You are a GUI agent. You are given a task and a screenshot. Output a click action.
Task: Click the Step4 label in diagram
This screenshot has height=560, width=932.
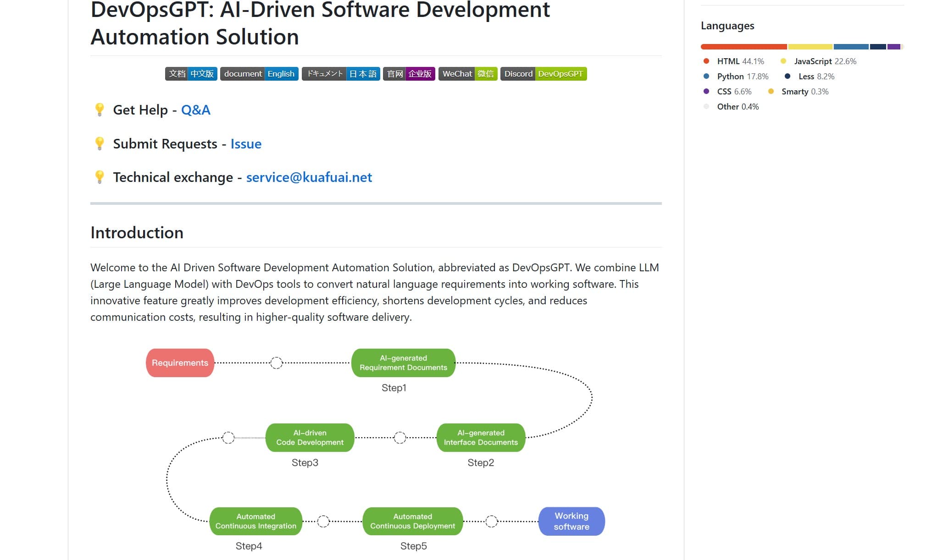pos(249,546)
